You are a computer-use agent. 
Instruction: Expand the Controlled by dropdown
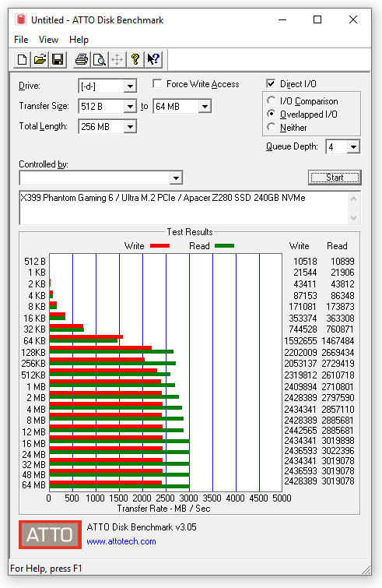click(x=176, y=178)
